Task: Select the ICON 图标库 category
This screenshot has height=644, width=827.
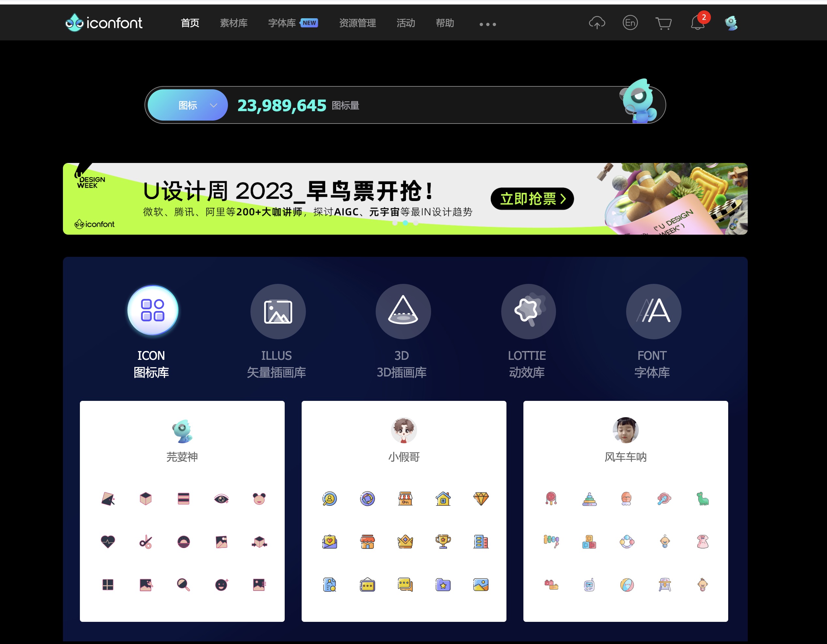Action: coord(152,311)
